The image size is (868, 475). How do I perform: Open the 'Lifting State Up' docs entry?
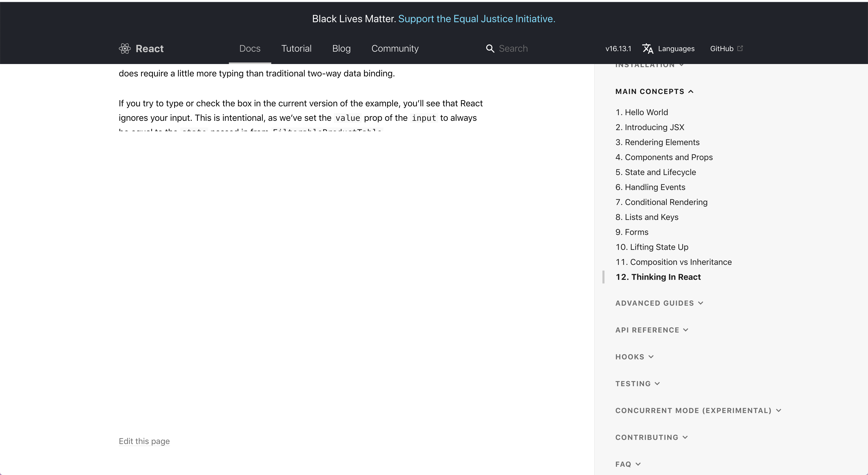coord(652,247)
